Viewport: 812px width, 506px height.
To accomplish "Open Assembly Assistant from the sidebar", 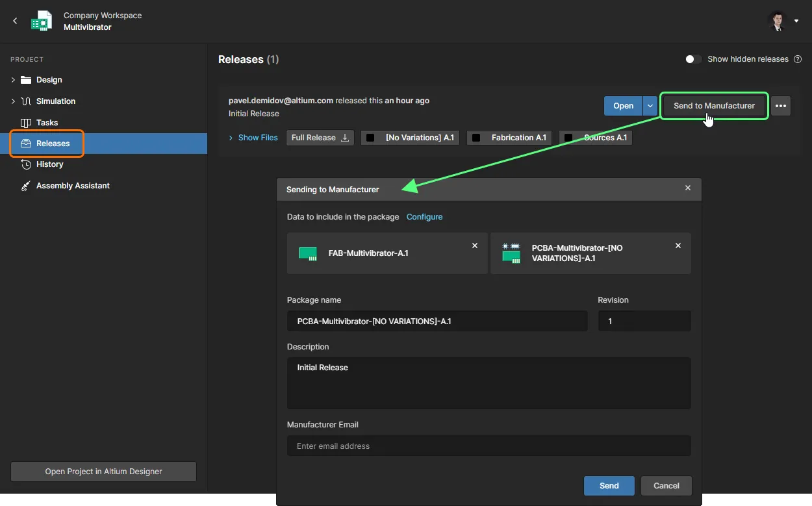I will [65, 186].
